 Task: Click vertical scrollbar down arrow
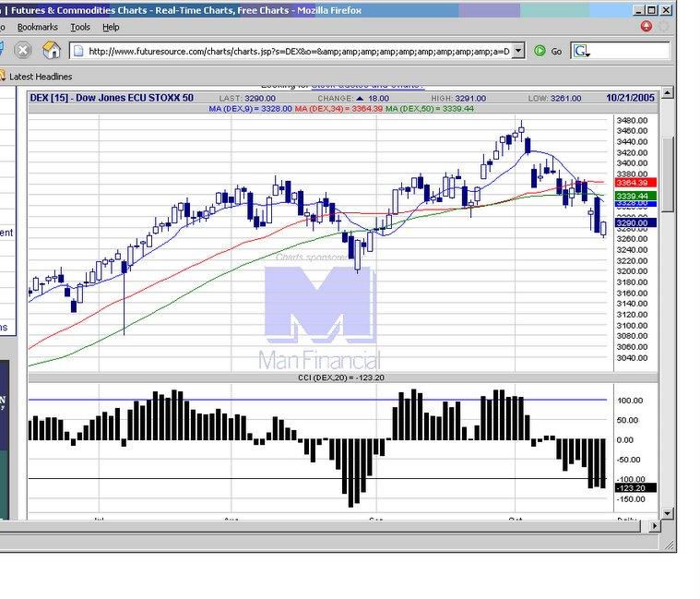click(667, 514)
